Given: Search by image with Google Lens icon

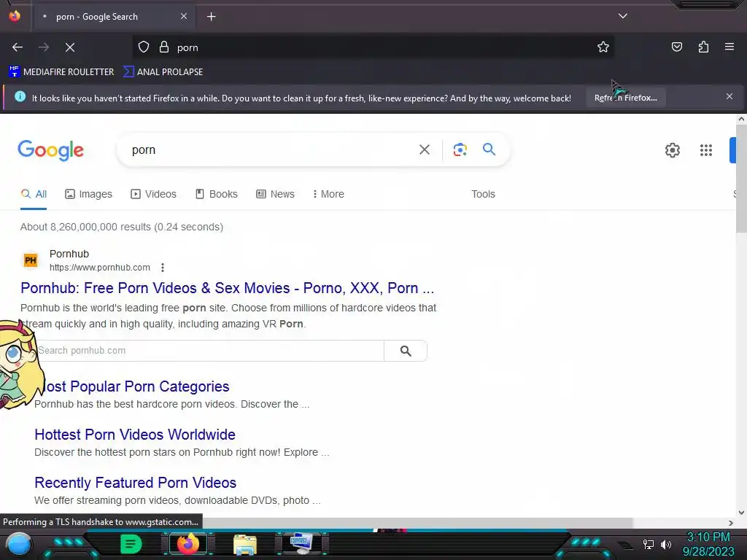Looking at the screenshot, I should (460, 150).
